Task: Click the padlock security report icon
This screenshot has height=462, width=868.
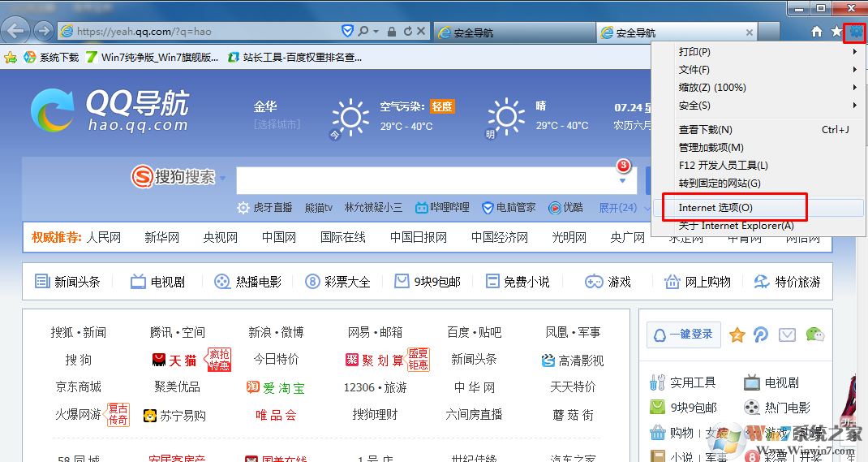Action: 391,32
